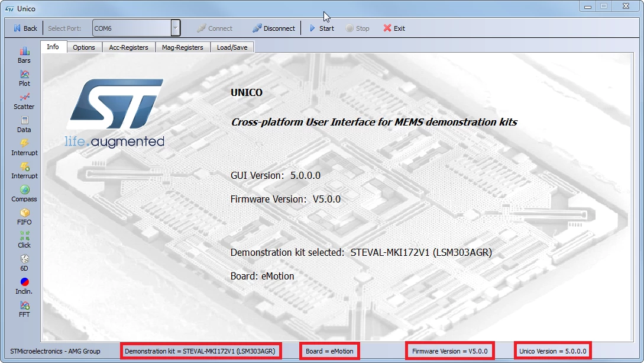
Task: Click the ST life.augmented logo
Action: pos(115,113)
